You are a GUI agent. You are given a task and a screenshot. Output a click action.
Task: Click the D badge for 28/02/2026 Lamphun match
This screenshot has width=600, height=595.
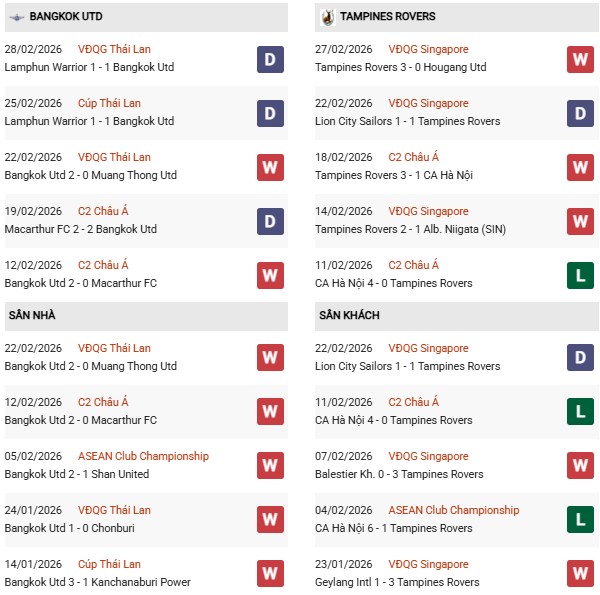click(x=270, y=59)
